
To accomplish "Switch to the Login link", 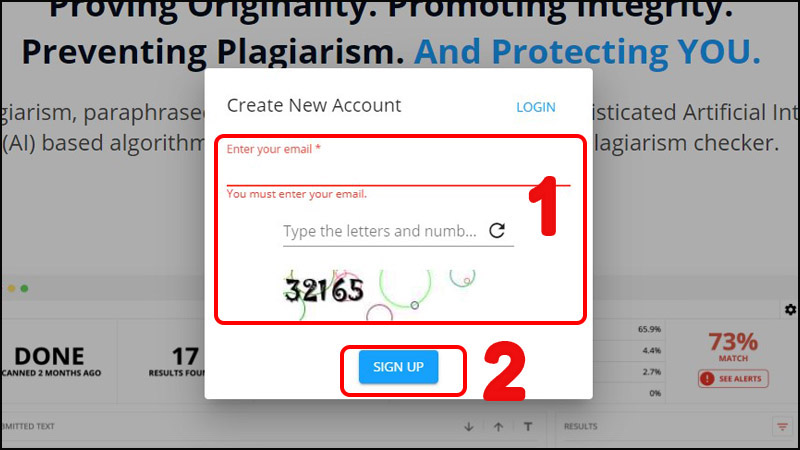I will (x=536, y=107).
